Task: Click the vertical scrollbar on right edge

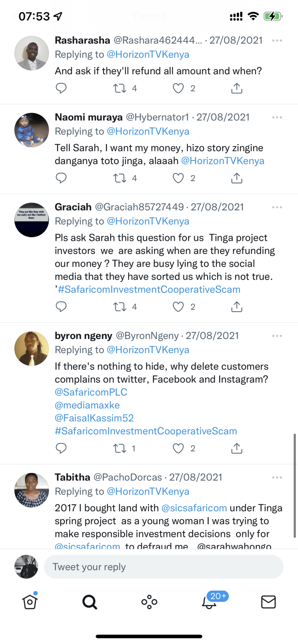Action: 295,485
